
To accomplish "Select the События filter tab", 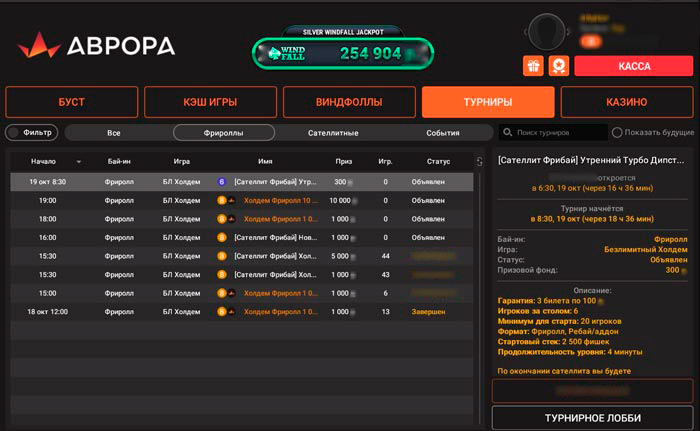I will [443, 133].
